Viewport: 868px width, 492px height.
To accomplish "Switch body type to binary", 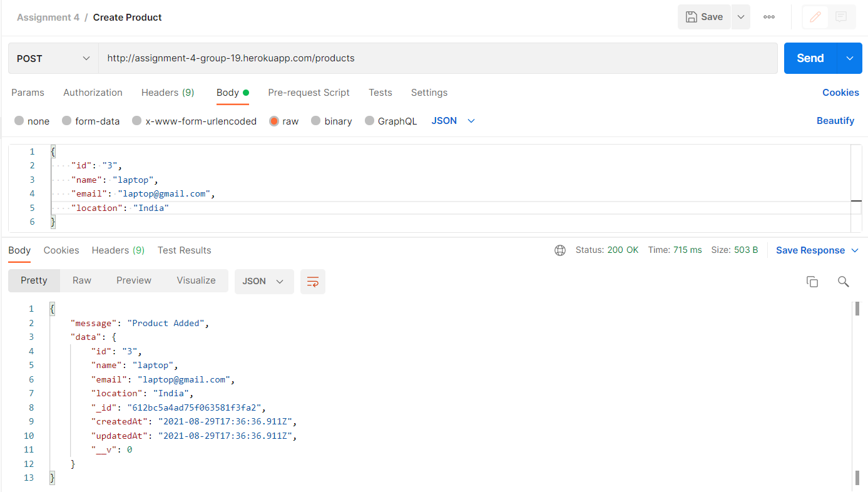I will tap(331, 121).
